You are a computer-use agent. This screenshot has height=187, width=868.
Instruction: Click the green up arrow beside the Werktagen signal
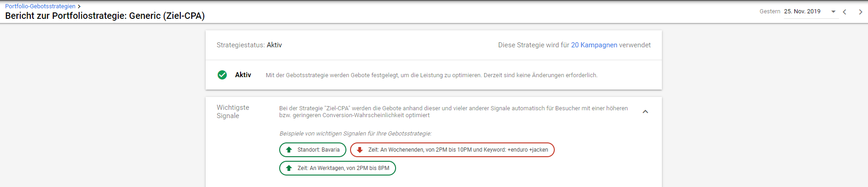(x=289, y=168)
